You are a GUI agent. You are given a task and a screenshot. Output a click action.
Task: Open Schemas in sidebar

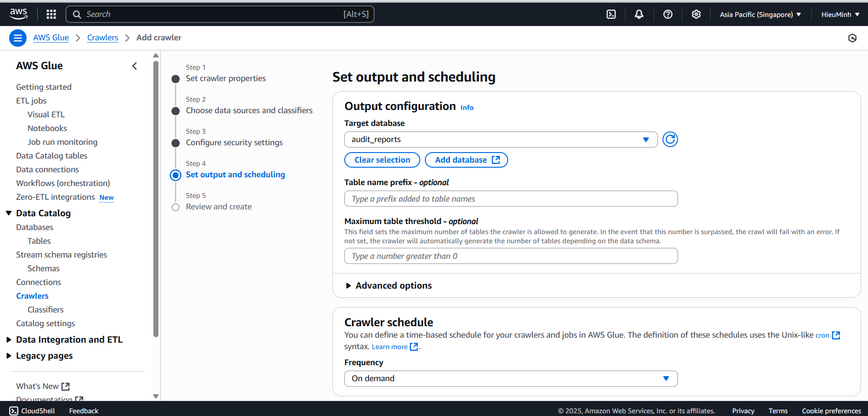click(x=43, y=268)
